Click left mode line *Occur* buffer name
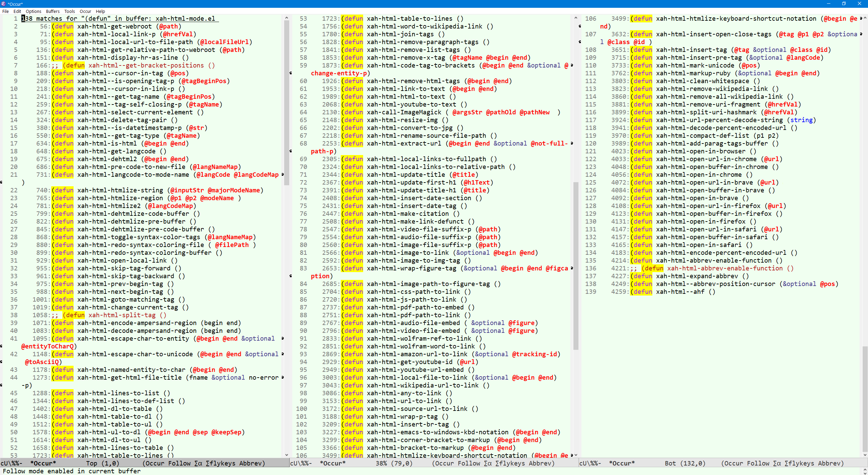 [x=43, y=463]
